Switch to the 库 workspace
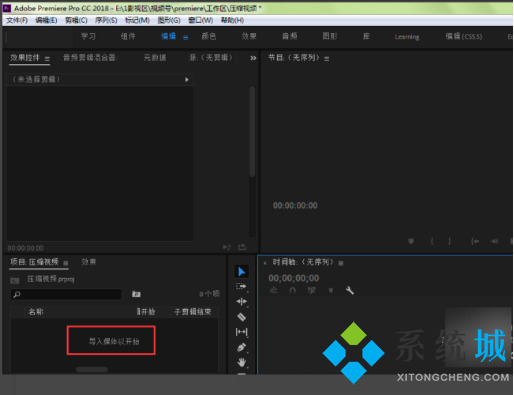Image resolution: width=514 pixels, height=395 pixels. pyautogui.click(x=366, y=36)
